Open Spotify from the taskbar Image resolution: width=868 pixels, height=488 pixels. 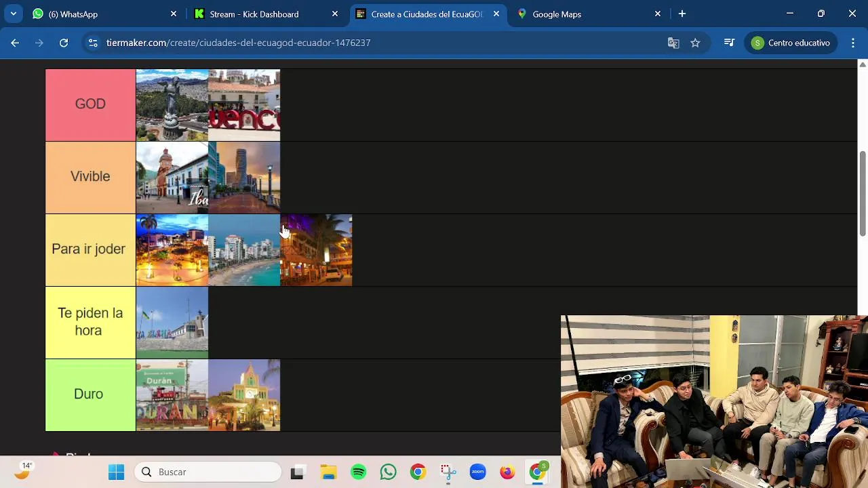tap(358, 472)
